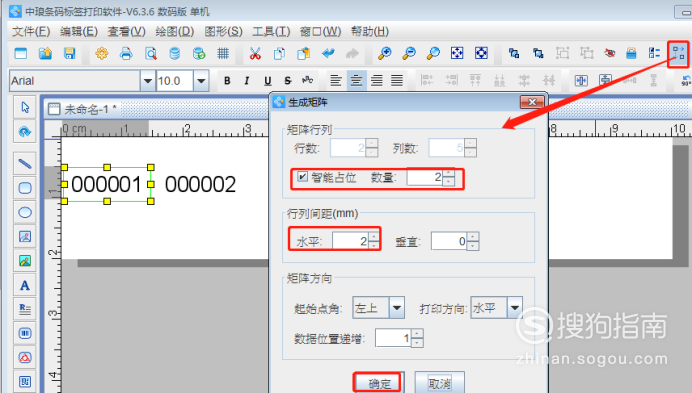Viewport: 692px width, 393px height.
Task: Undo with the blue arrow icon
Action: [x=328, y=53]
